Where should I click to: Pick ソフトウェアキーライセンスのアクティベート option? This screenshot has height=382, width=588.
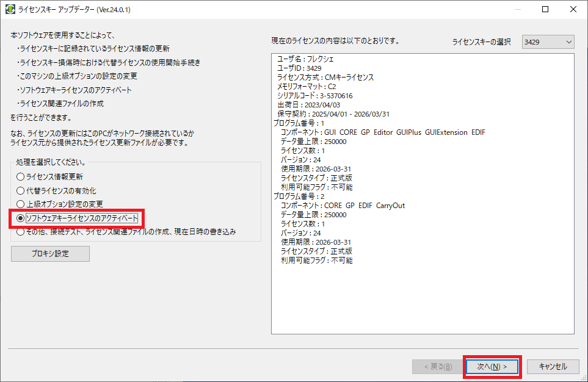pyautogui.click(x=21, y=218)
